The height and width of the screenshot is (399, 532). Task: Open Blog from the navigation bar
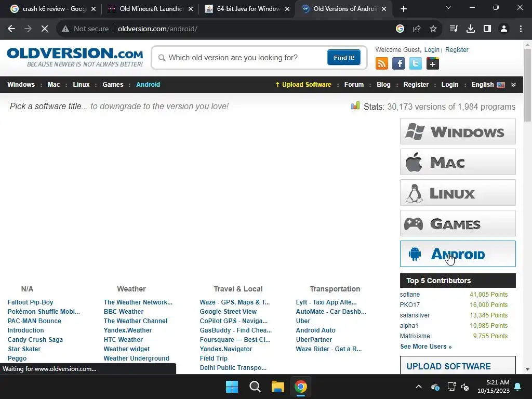tap(383, 85)
